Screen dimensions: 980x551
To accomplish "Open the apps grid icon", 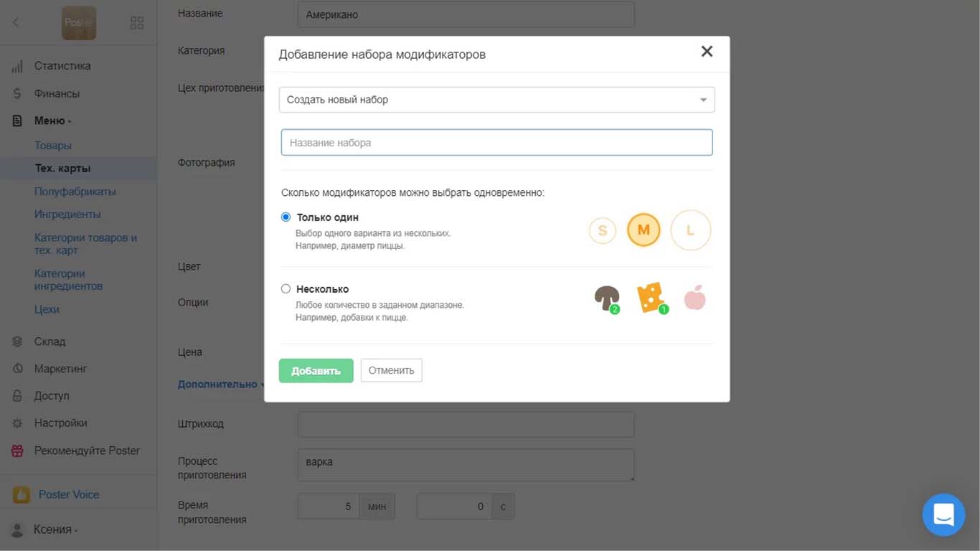I will pyautogui.click(x=137, y=23).
